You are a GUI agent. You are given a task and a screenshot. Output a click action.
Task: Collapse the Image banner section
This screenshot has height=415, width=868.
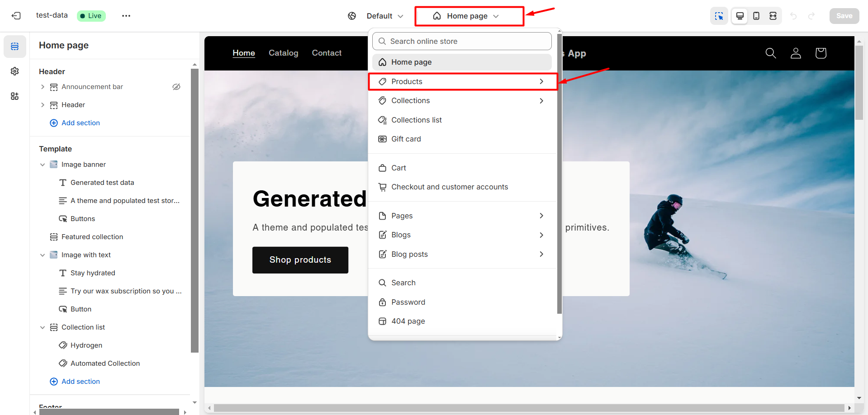click(x=43, y=165)
